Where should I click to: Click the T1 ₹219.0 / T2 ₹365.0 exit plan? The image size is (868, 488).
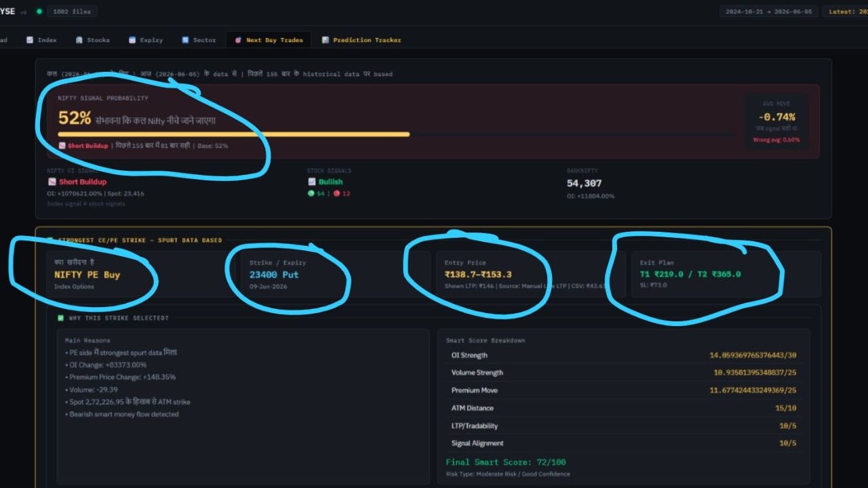click(690, 274)
